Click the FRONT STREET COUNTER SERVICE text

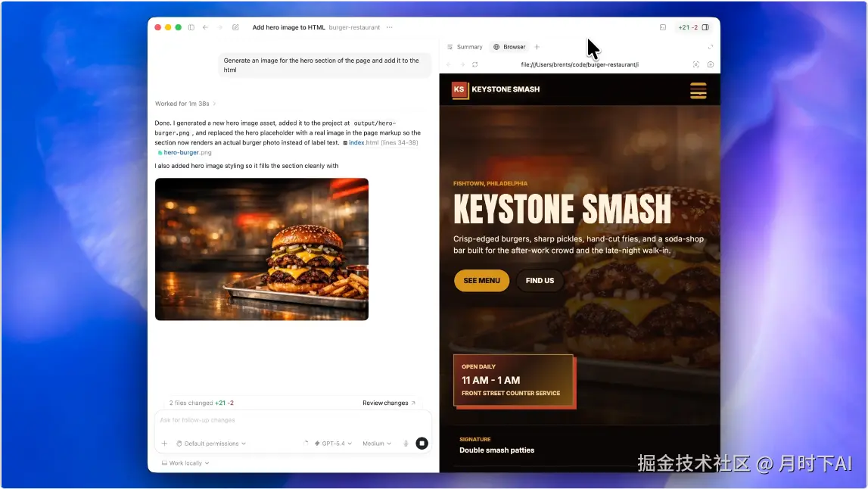[511, 393]
